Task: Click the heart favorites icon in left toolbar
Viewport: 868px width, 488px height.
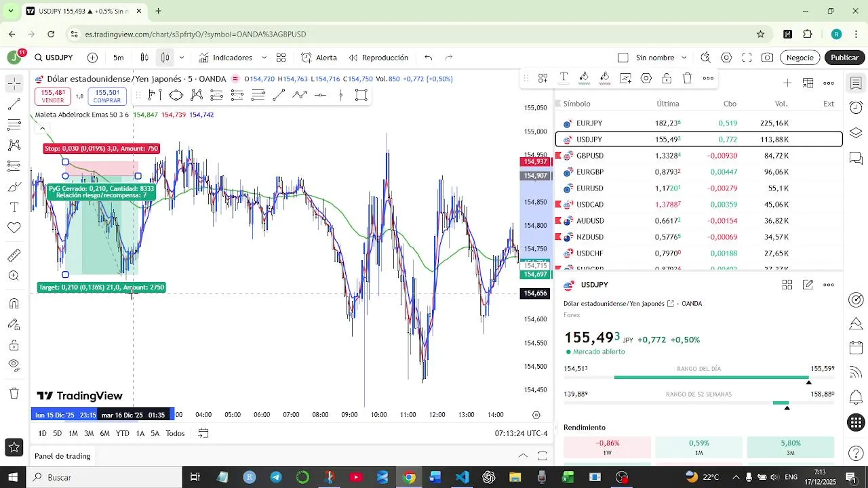Action: coord(14,228)
